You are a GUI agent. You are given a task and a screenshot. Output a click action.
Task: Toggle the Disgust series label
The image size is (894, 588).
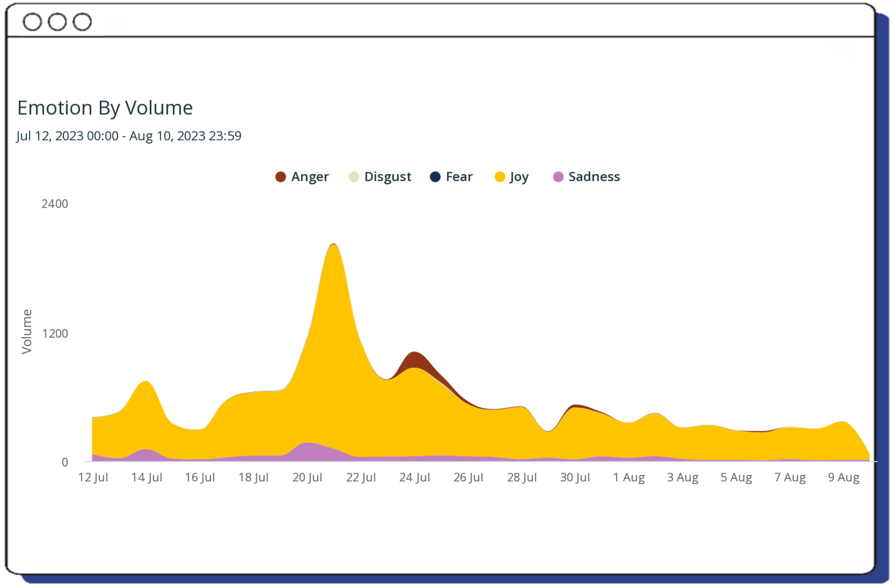pyautogui.click(x=387, y=177)
